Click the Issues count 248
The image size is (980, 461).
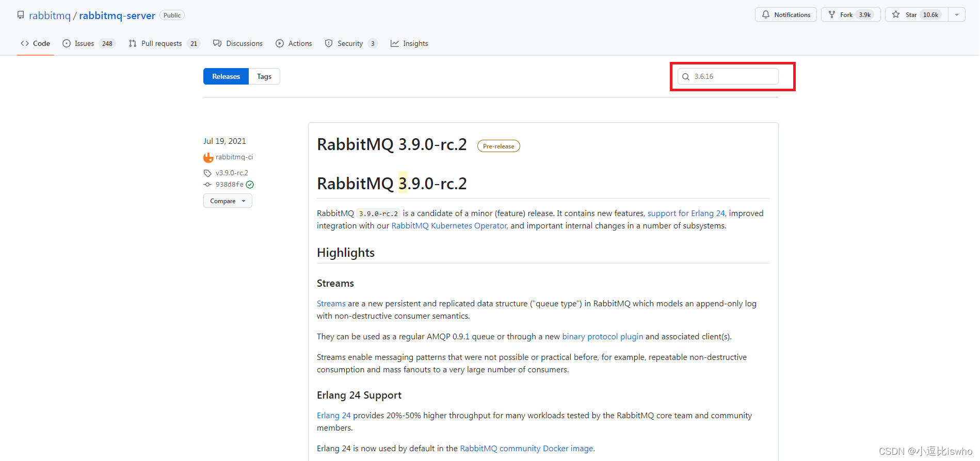tap(107, 43)
